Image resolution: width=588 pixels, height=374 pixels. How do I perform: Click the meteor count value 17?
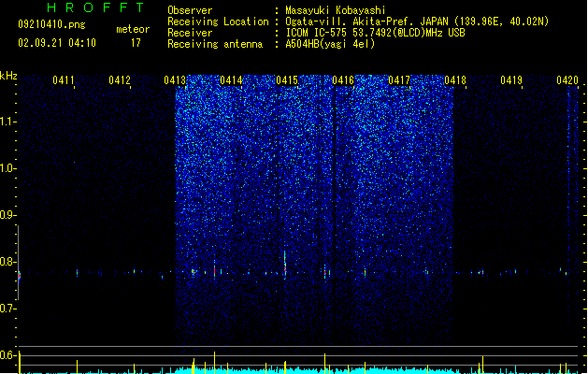[x=136, y=43]
